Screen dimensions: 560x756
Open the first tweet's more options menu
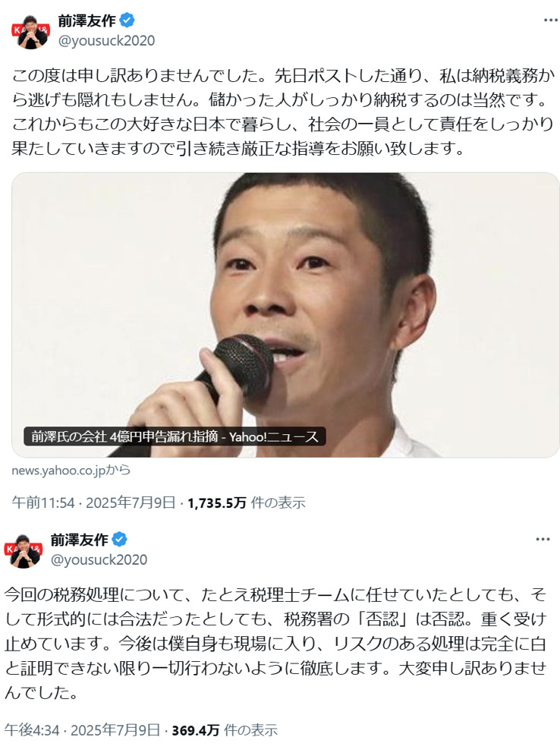(550, 20)
